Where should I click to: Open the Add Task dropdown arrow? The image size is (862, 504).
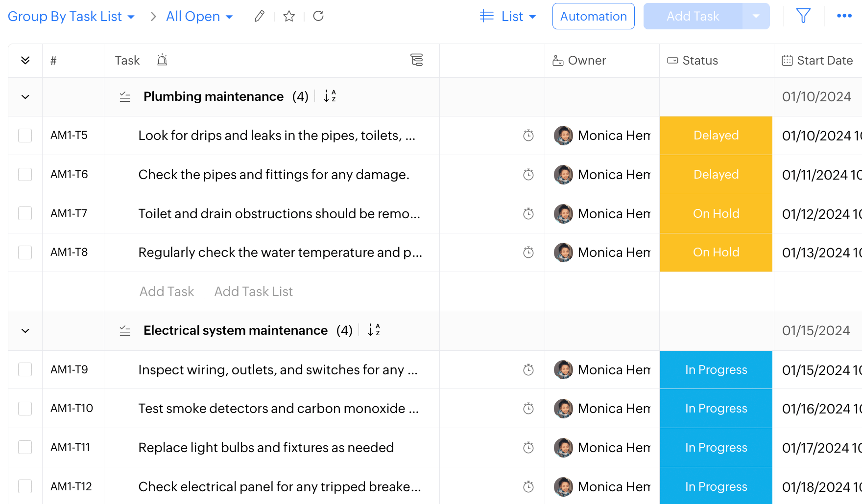756,16
